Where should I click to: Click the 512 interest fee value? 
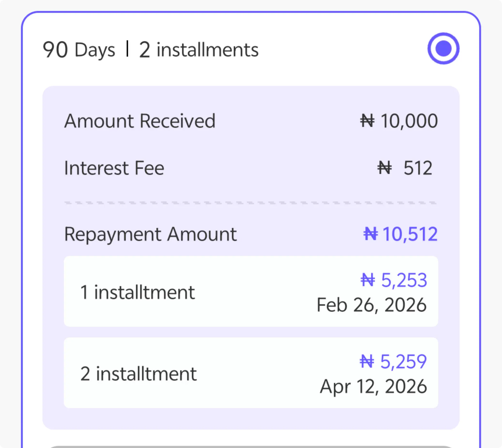pos(418,168)
